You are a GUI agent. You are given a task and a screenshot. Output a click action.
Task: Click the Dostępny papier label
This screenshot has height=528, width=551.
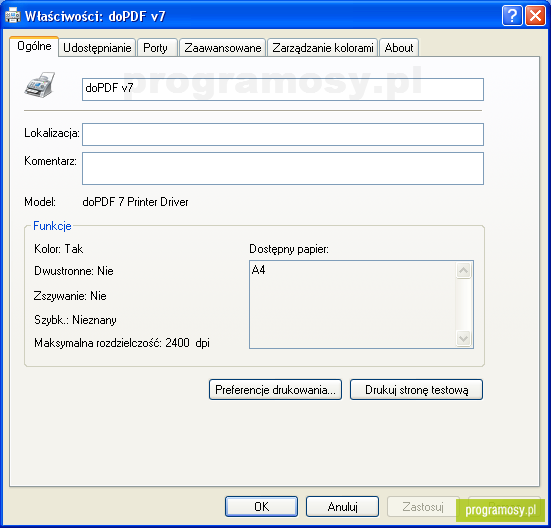tap(289, 249)
